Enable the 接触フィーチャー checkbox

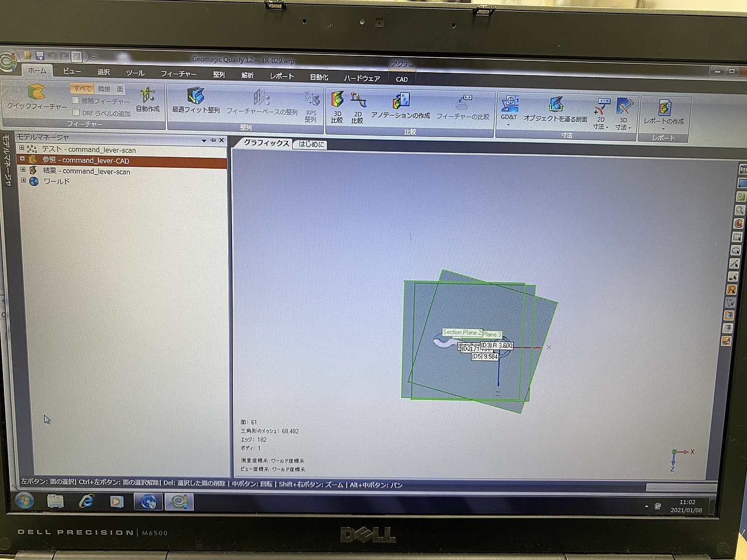(76, 101)
